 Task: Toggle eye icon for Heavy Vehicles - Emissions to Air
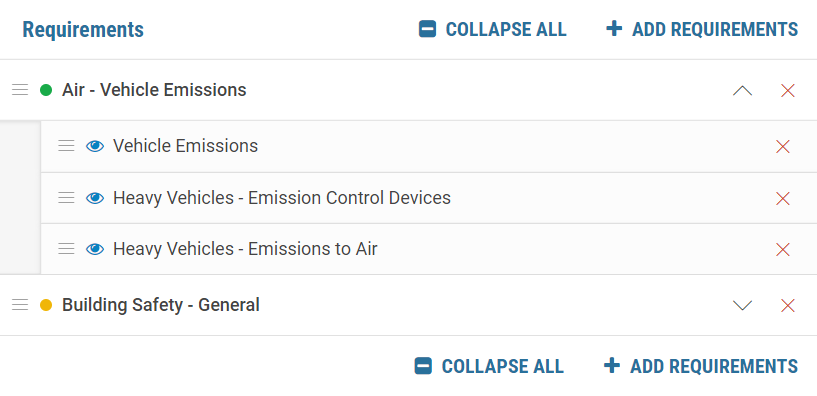[95, 249]
